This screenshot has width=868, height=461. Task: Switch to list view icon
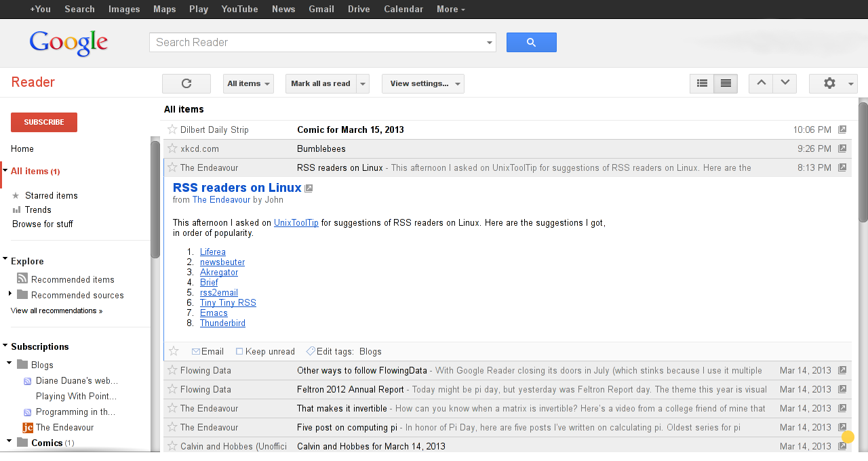coord(702,83)
